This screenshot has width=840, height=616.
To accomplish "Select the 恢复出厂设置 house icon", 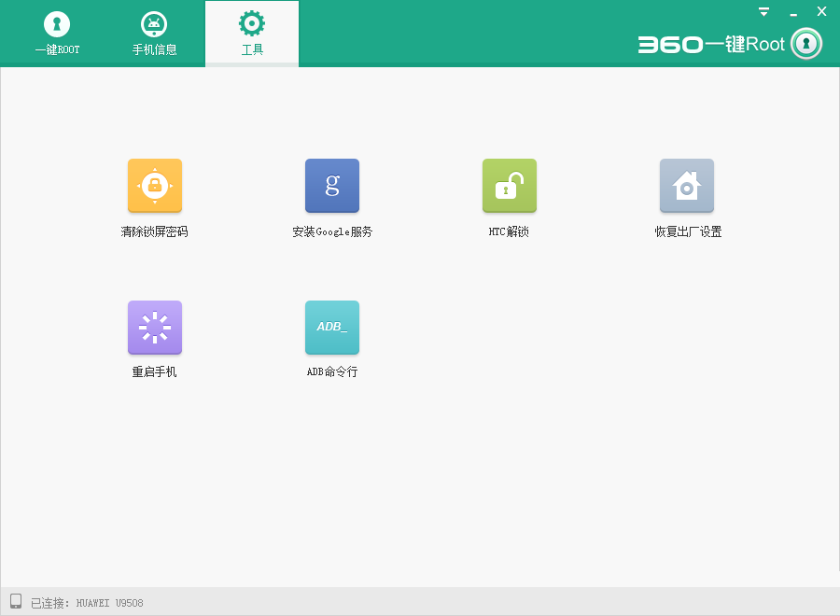I will 687,186.
